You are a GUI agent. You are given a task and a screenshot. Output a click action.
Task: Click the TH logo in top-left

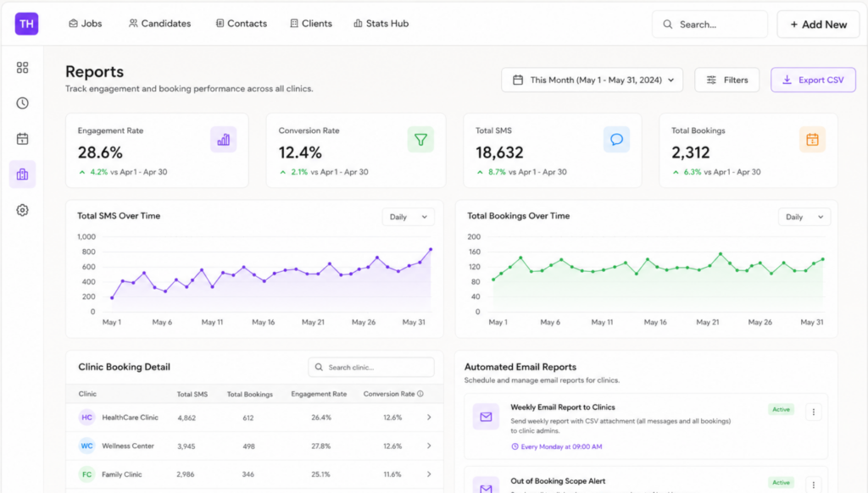26,24
